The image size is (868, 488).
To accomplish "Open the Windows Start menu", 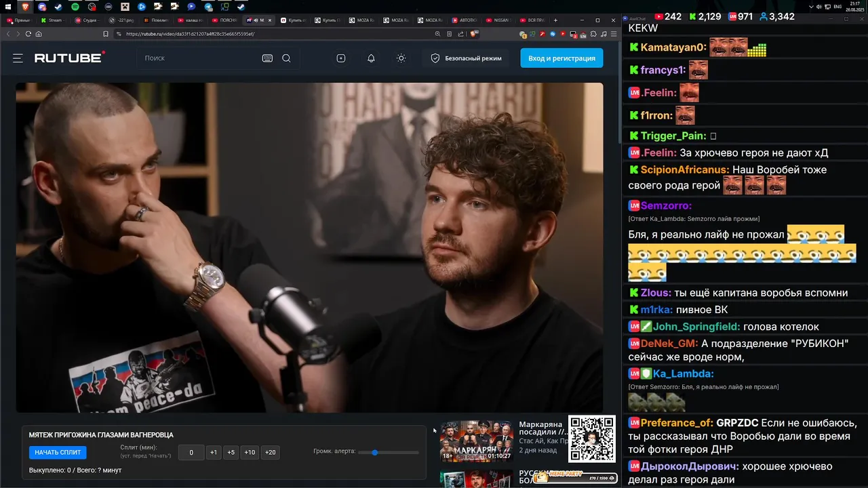I will coord(8,7).
